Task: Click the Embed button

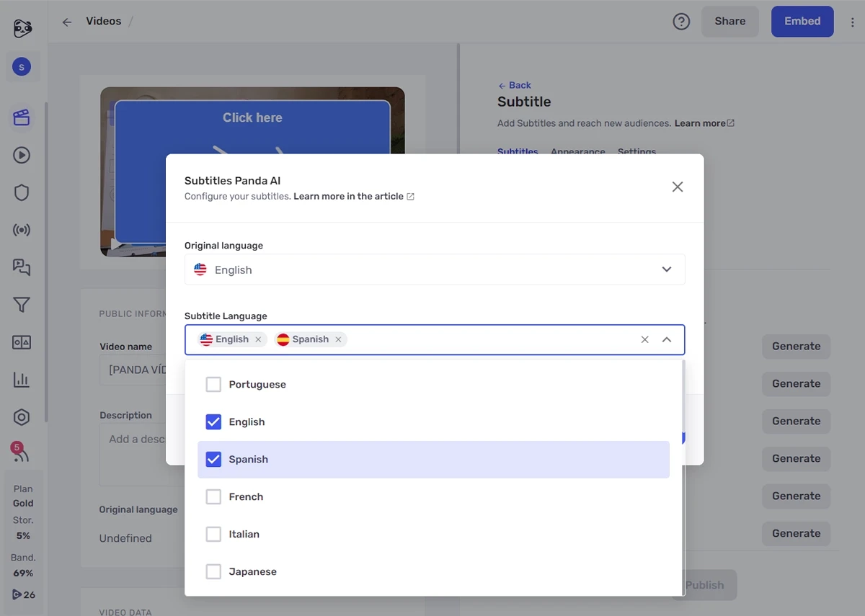Action: click(802, 22)
